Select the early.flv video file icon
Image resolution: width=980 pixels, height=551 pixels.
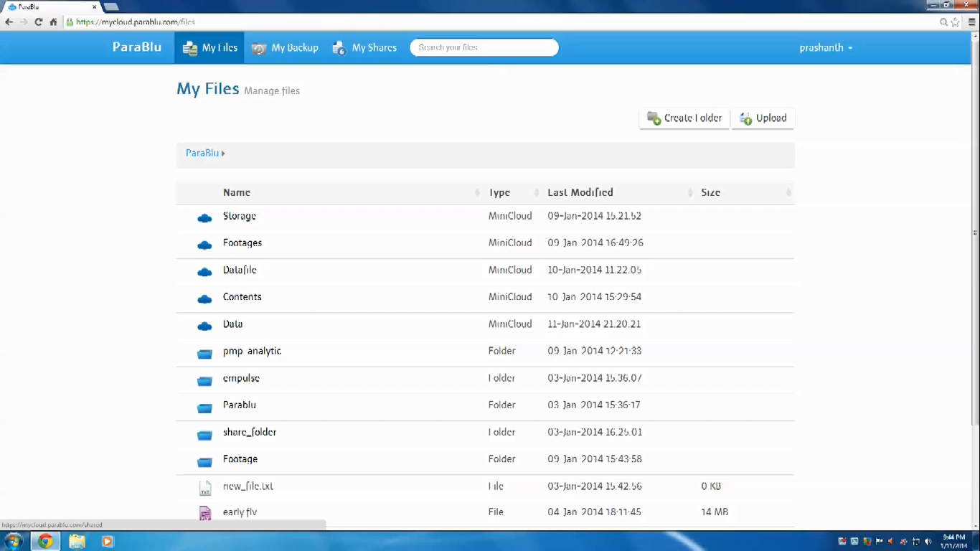tap(205, 513)
